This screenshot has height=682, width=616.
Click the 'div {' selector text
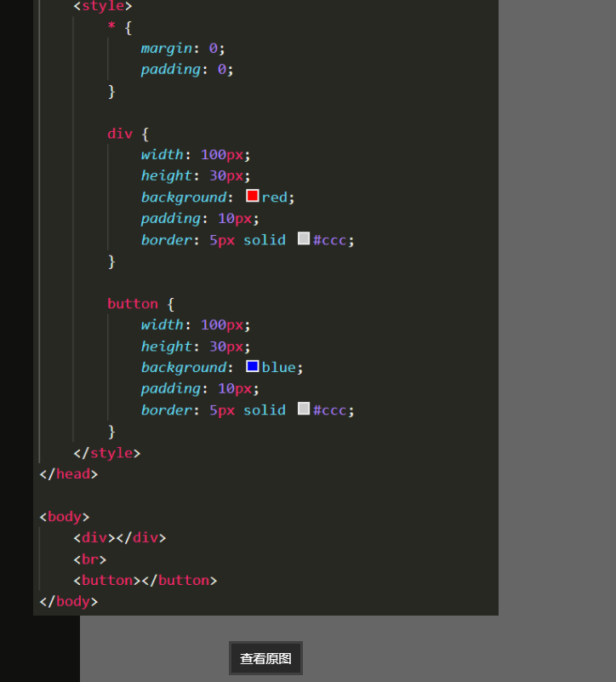pos(128,134)
